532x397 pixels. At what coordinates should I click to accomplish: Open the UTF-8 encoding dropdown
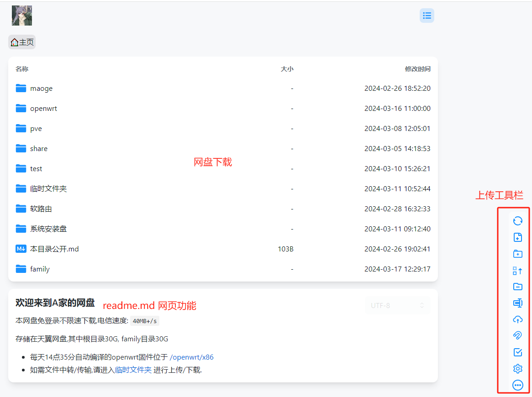point(397,305)
